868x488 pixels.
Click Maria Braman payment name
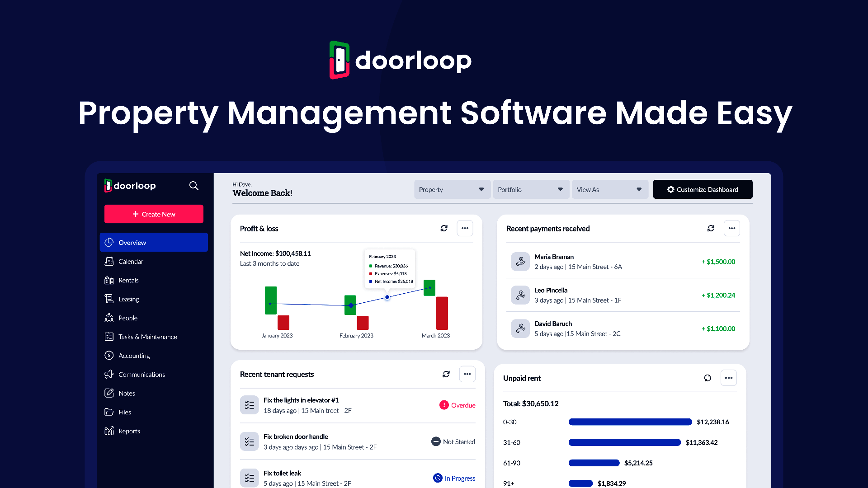pyautogui.click(x=554, y=257)
